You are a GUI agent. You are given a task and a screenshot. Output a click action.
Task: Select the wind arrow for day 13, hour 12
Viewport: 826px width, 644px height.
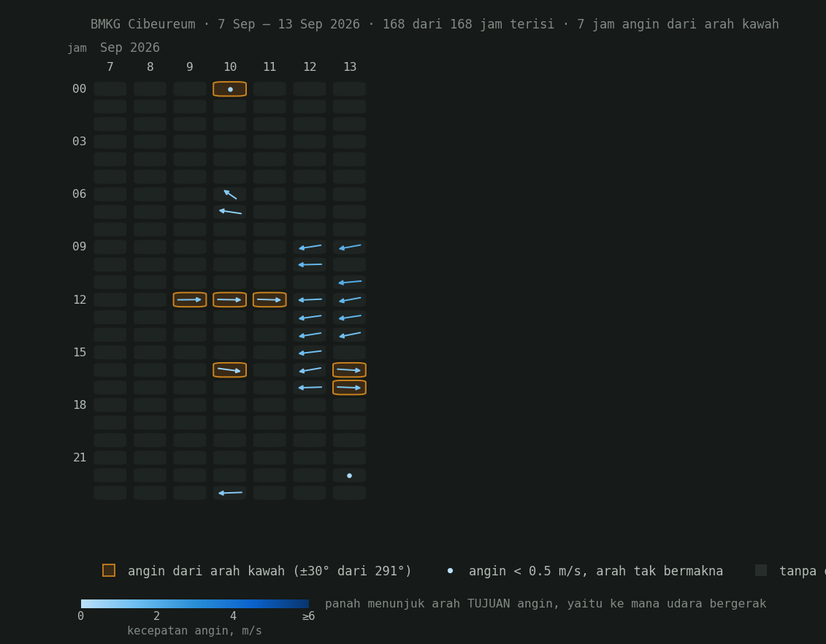point(350,299)
